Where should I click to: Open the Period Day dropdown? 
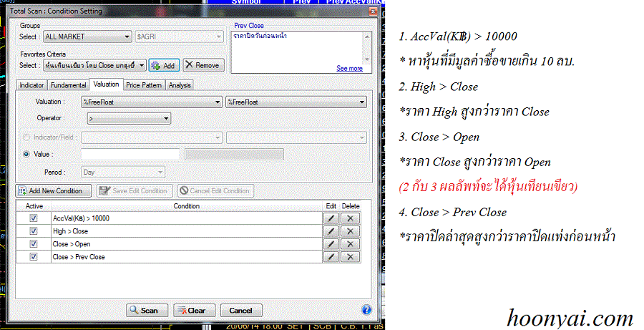(x=123, y=173)
